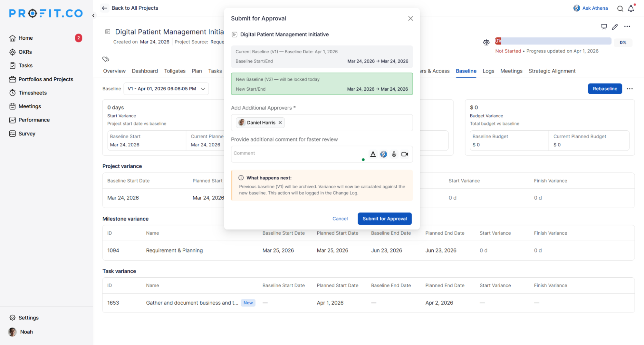Viewport: 644px width, 345px height.
Task: Expand the Baseline version dropdown
Action: click(x=203, y=89)
